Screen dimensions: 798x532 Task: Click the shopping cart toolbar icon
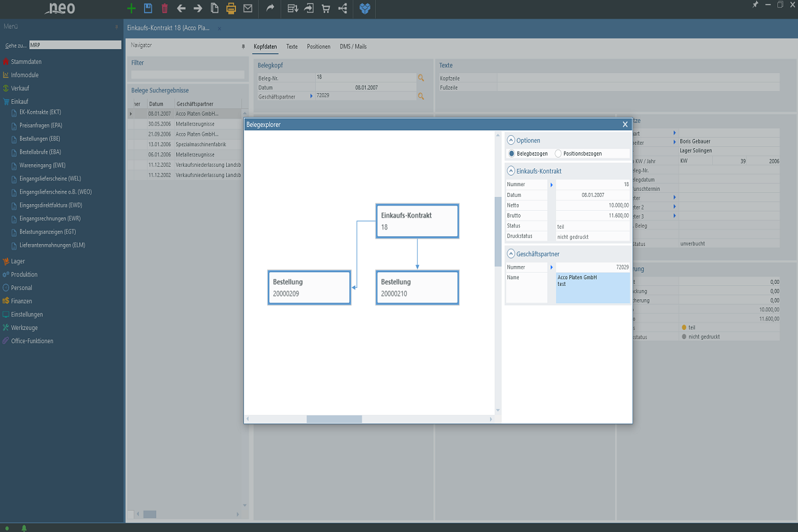pyautogui.click(x=326, y=9)
